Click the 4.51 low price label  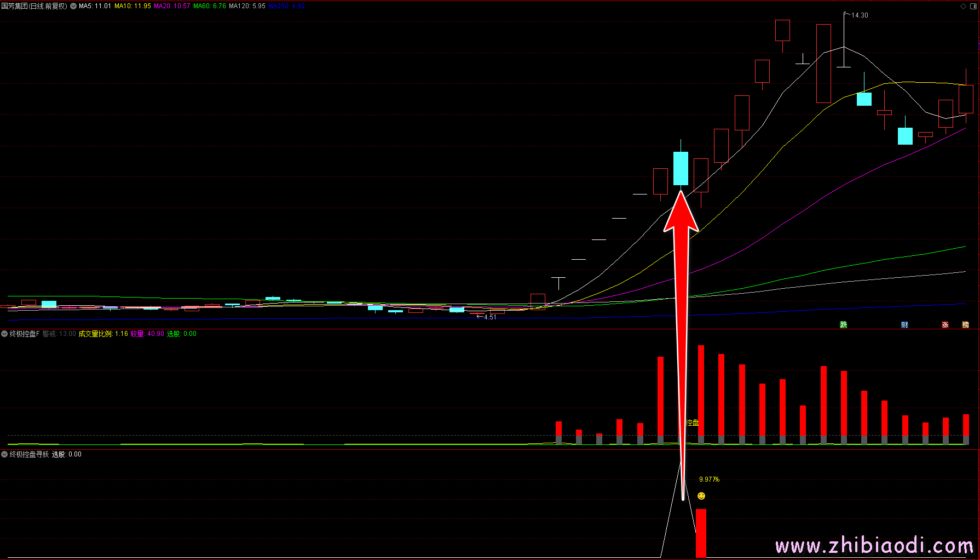(x=490, y=317)
